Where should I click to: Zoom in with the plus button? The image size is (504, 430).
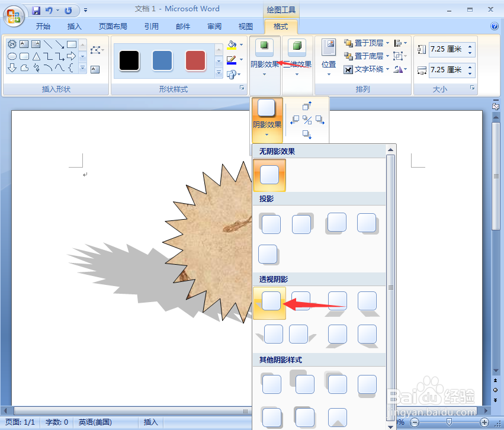click(484, 422)
